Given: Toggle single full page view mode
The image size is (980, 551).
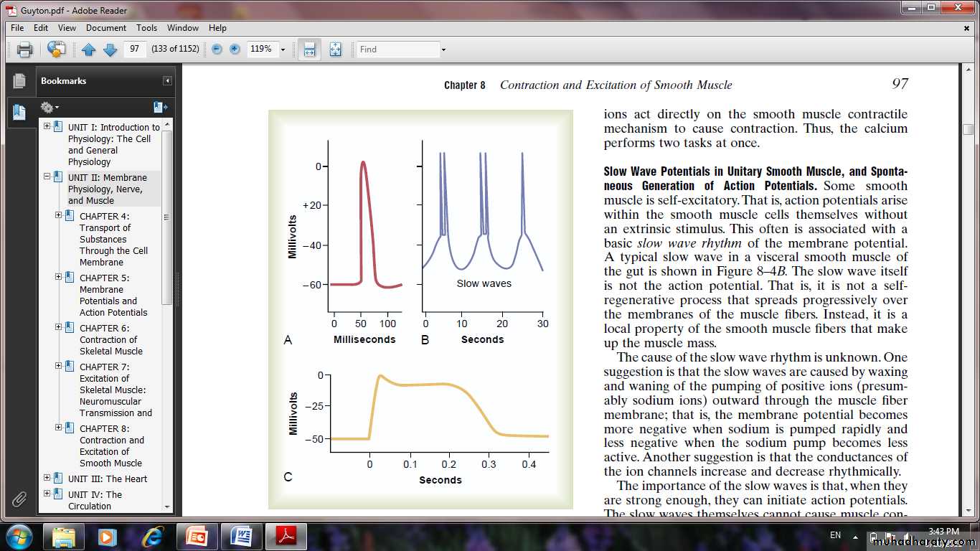Looking at the screenshot, I should tap(335, 50).
